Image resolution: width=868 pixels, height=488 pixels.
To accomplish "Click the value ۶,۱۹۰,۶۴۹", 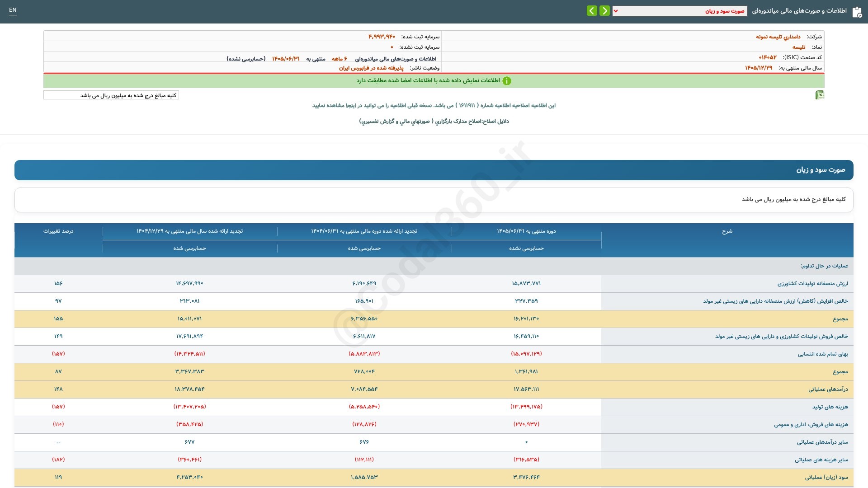I will (x=364, y=283).
